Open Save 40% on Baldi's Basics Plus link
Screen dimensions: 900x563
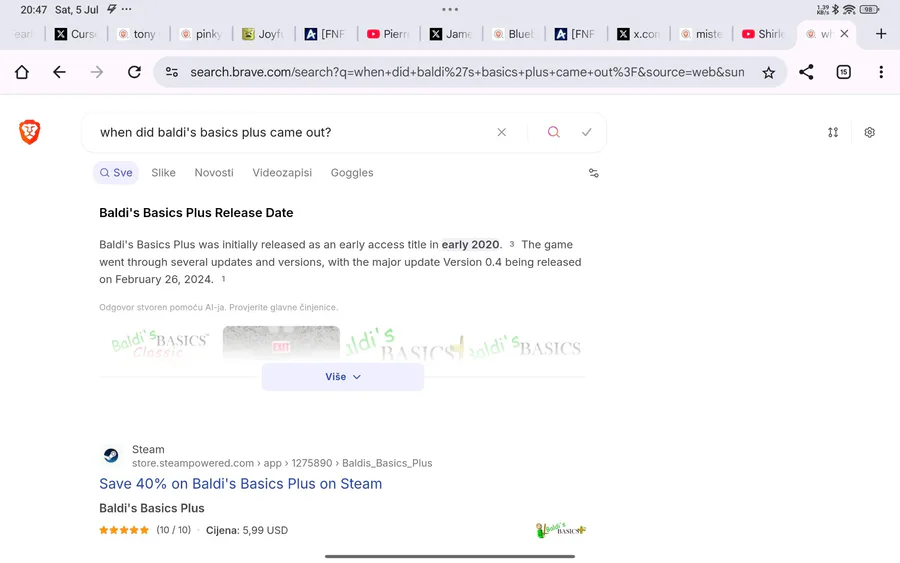tap(240, 484)
